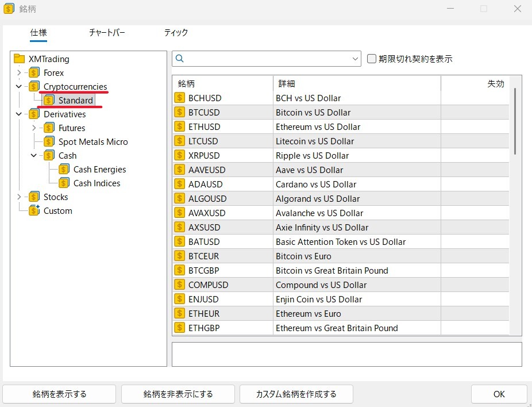Select the ETHEUR symbol row

341,313
